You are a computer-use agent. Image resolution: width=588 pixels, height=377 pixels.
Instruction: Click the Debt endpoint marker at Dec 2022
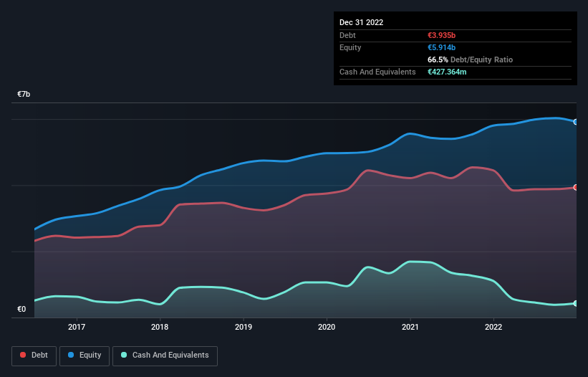click(x=576, y=187)
